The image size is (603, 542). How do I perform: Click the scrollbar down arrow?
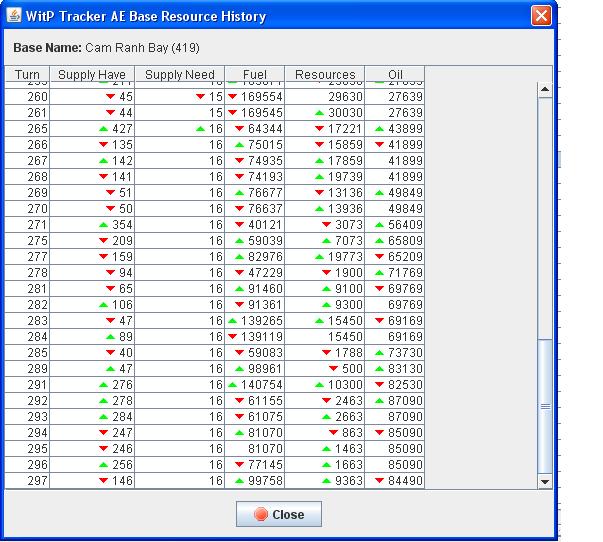tap(545, 481)
